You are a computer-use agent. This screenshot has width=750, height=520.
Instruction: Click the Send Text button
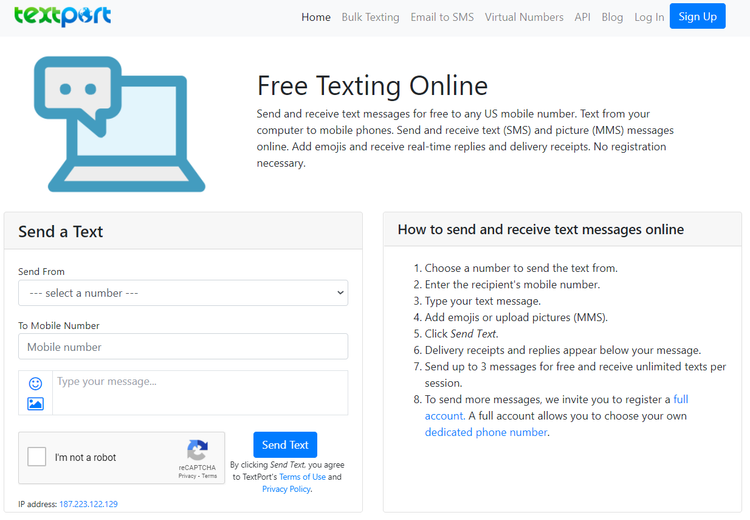click(x=285, y=445)
